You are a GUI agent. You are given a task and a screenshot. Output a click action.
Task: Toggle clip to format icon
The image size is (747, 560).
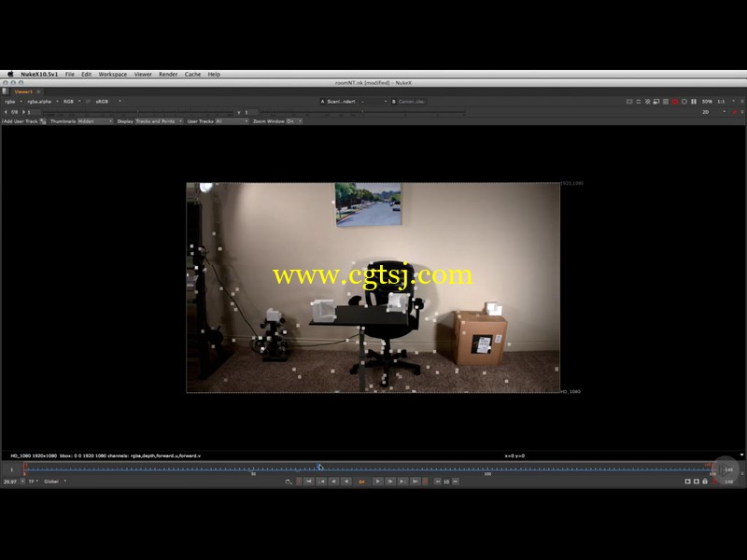click(x=629, y=102)
